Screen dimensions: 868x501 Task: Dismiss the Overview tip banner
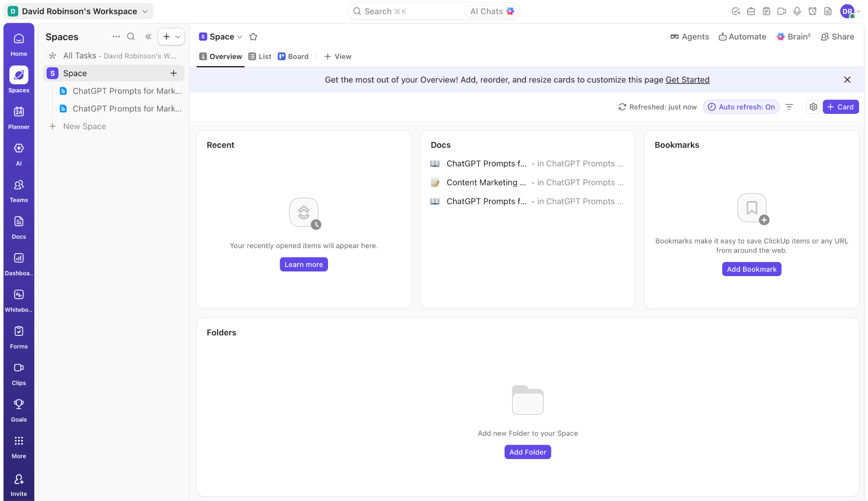point(847,80)
